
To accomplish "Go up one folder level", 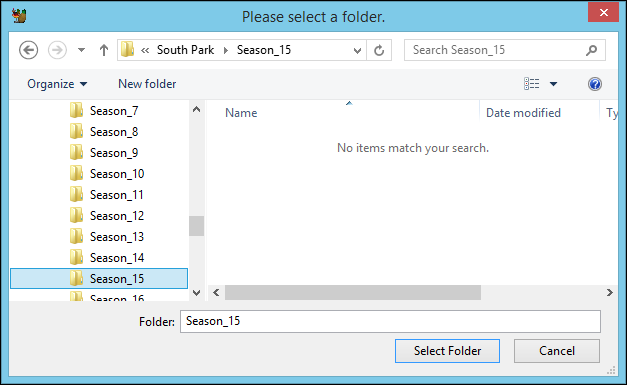I will (104, 50).
